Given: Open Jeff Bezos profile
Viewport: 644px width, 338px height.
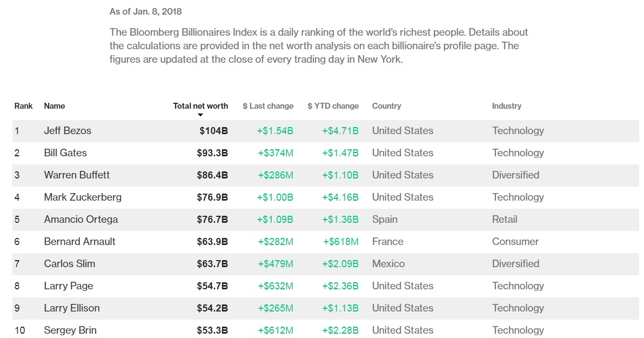Looking at the screenshot, I should 68,131.
